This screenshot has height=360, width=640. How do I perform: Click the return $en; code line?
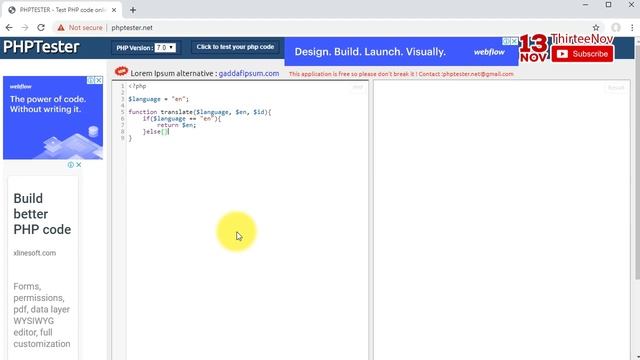click(x=176, y=125)
